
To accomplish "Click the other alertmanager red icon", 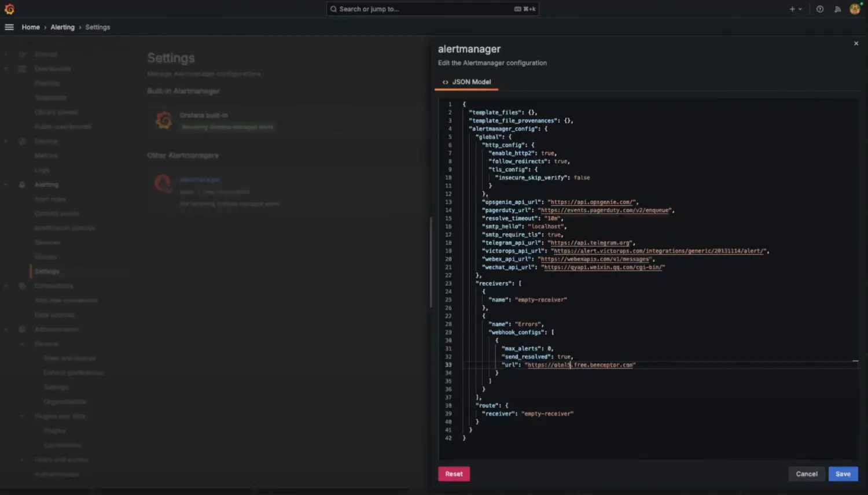I will [163, 183].
